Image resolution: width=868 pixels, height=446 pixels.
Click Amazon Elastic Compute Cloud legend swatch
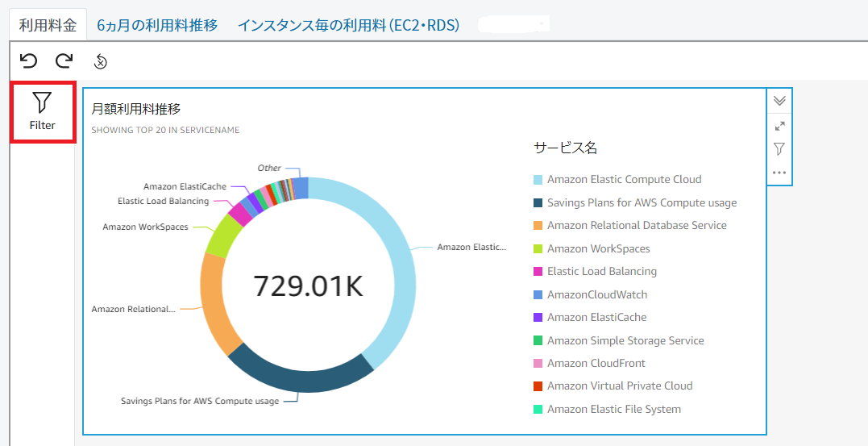coord(538,180)
